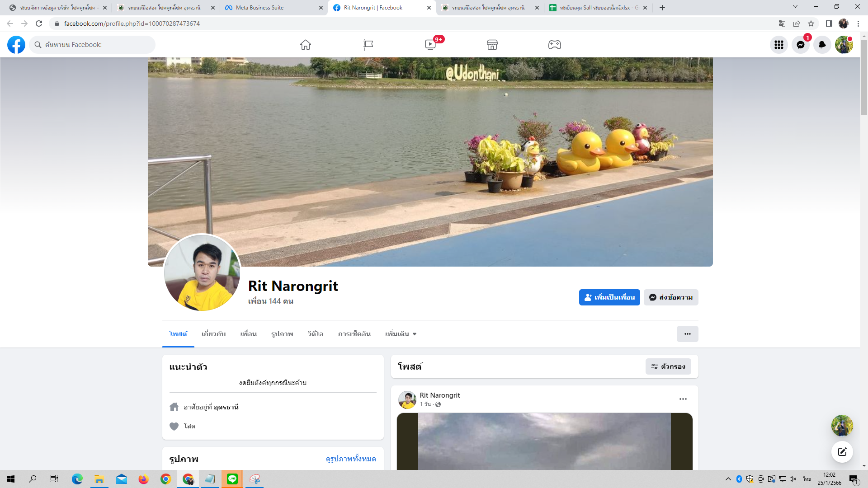
Task: Click ดูรูปภาพทั้งหมด link
Action: [x=351, y=459]
